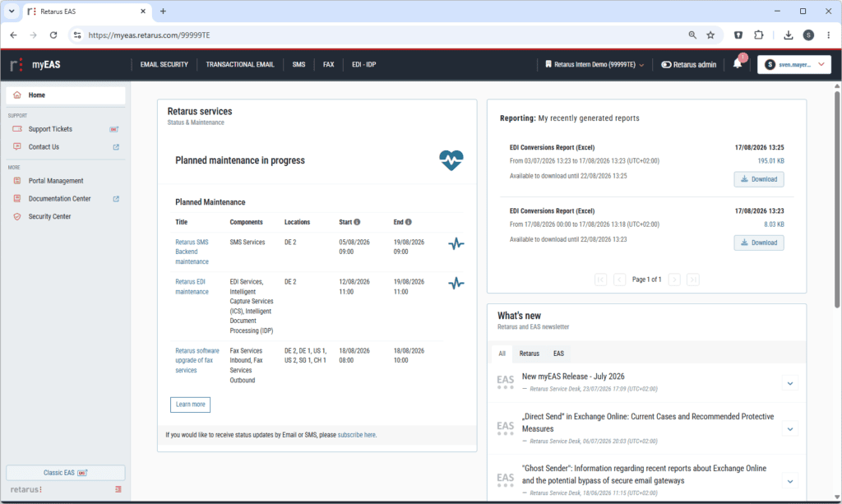Click the subscribe here link
Image resolution: width=842 pixels, height=504 pixels.
tap(357, 435)
